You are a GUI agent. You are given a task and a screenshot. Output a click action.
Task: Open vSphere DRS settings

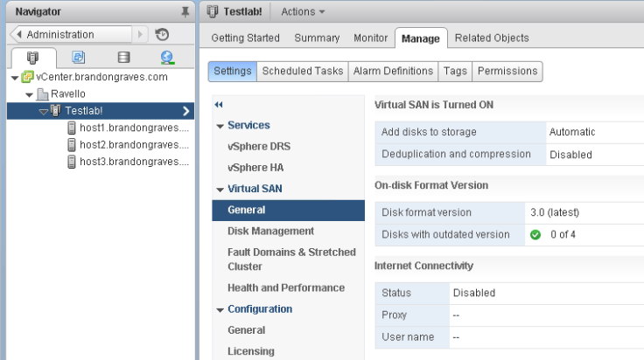(x=259, y=147)
